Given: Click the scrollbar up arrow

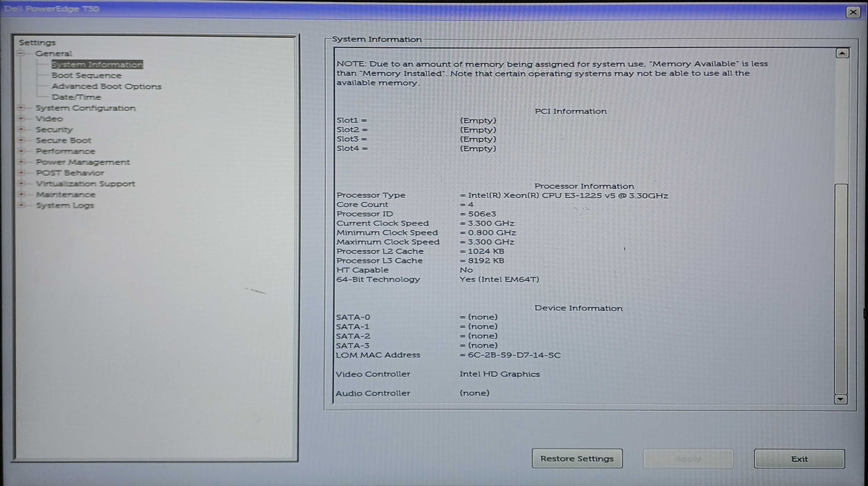Looking at the screenshot, I should (841, 52).
